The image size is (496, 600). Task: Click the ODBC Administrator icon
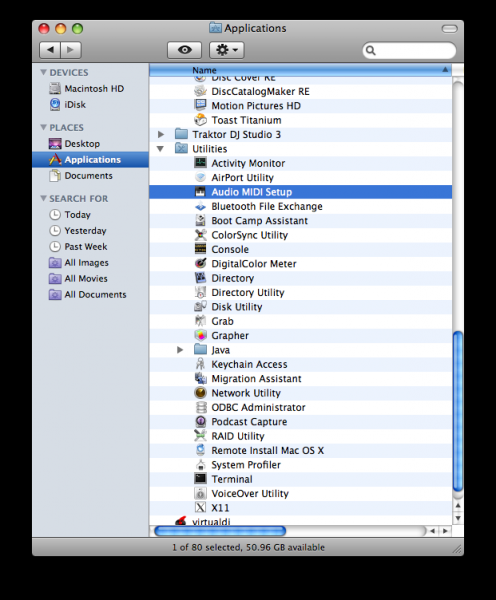coord(200,407)
